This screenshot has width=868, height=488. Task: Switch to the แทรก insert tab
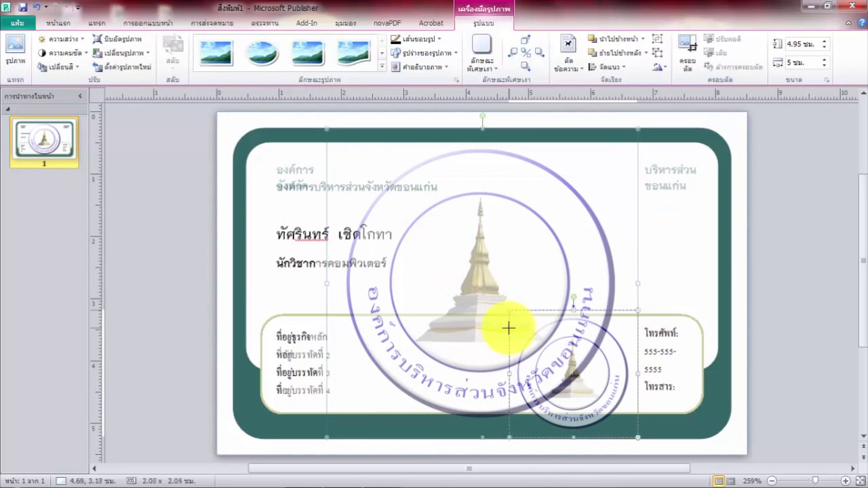(96, 23)
